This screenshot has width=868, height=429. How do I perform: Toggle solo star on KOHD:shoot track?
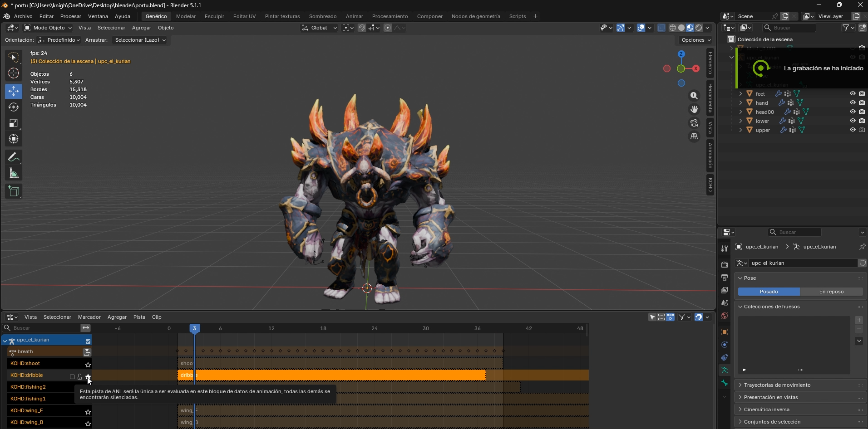click(x=88, y=365)
